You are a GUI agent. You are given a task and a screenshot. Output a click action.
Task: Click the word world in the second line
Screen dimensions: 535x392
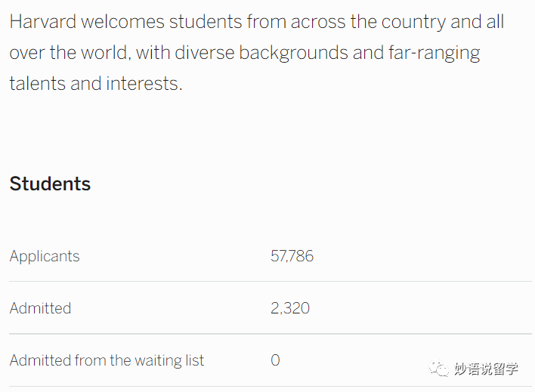[x=104, y=53]
